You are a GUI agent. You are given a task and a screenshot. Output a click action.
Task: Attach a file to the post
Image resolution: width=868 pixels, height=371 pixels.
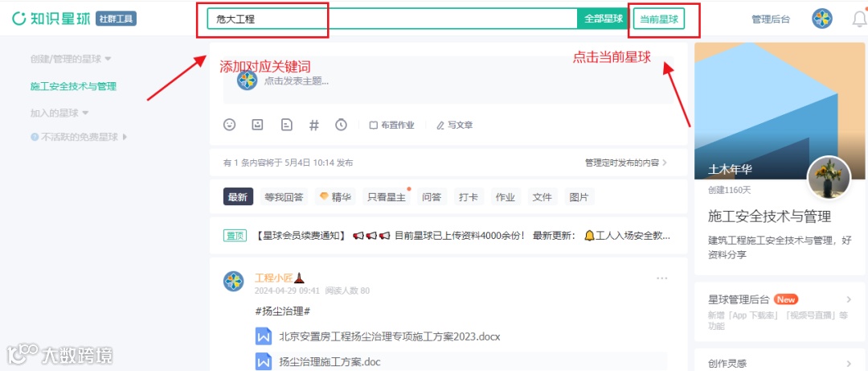(286, 125)
